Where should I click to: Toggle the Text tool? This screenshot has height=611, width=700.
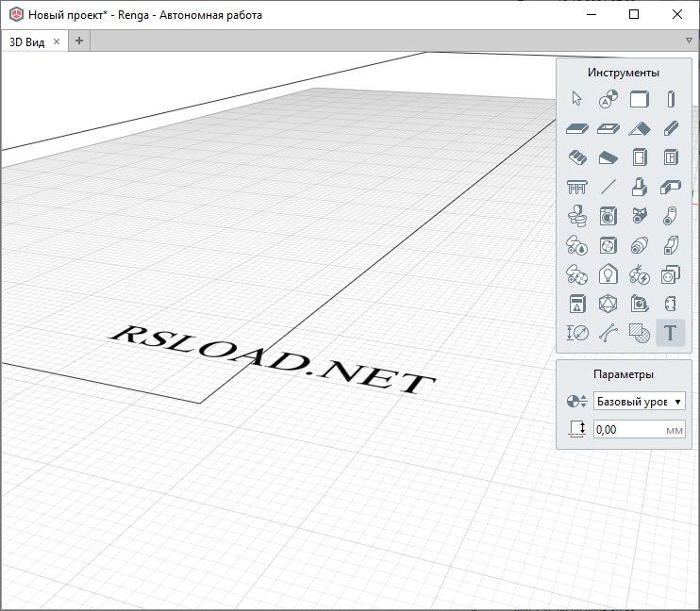pos(670,332)
